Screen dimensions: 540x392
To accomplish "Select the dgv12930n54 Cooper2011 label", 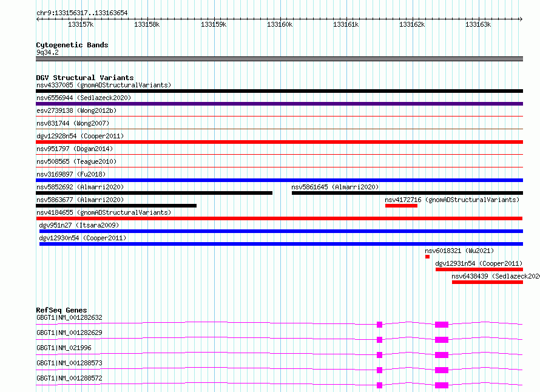I will click(83, 238).
